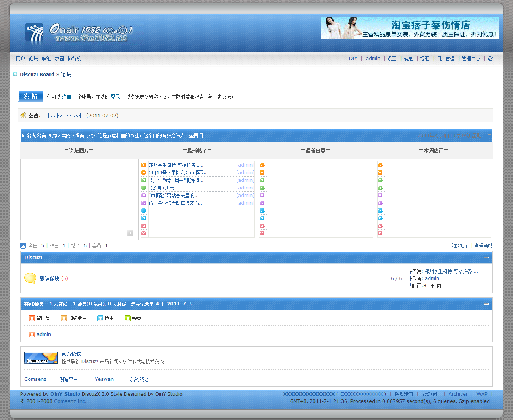Click 查看新帖 to view new posts
Viewport: 513px width, 420px height.
click(x=483, y=246)
